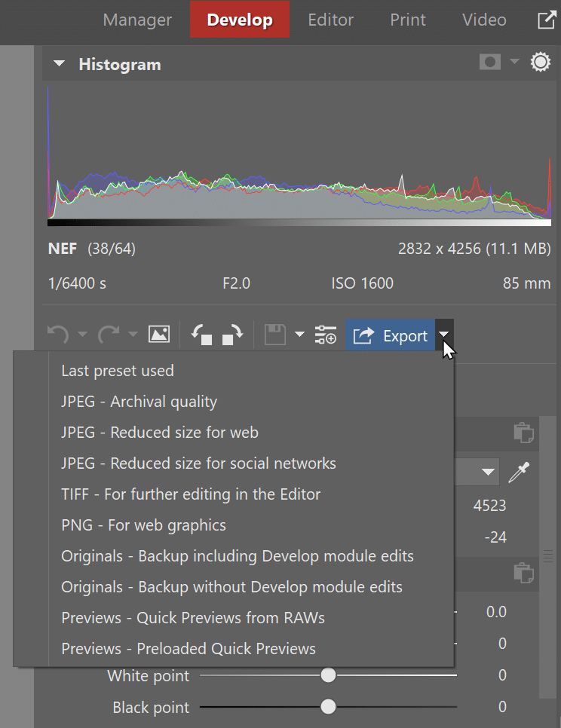Show the original image preview icon
561x728 pixels.
tap(159, 334)
